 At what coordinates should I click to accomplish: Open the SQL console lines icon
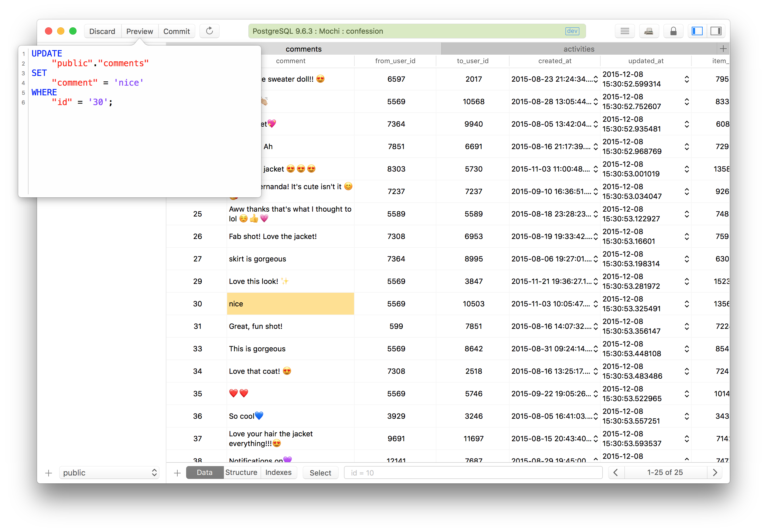[625, 31]
